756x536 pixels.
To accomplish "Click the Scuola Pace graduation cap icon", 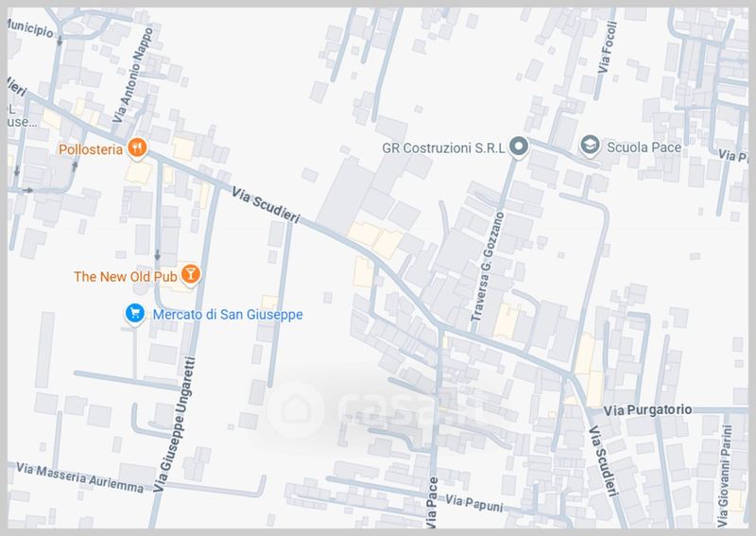I will point(589,146).
